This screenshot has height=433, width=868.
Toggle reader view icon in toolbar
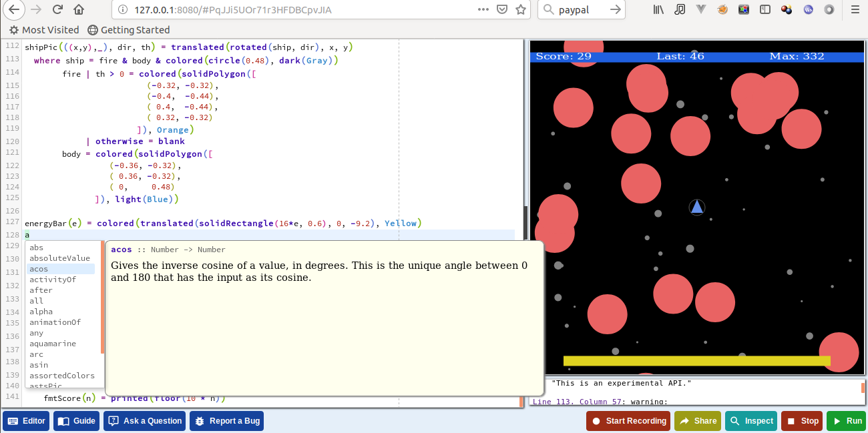tap(765, 10)
